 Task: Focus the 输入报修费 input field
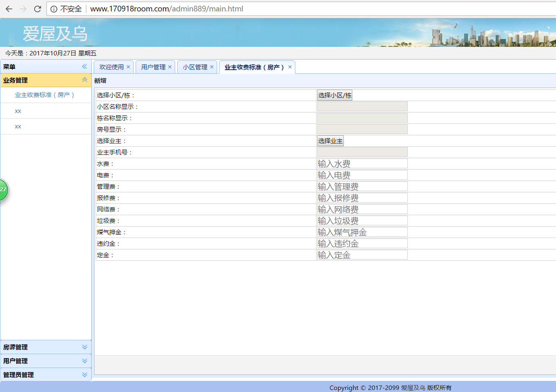tap(362, 198)
